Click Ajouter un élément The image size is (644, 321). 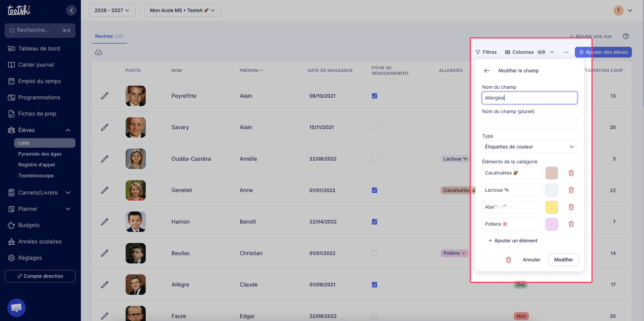tap(512, 241)
